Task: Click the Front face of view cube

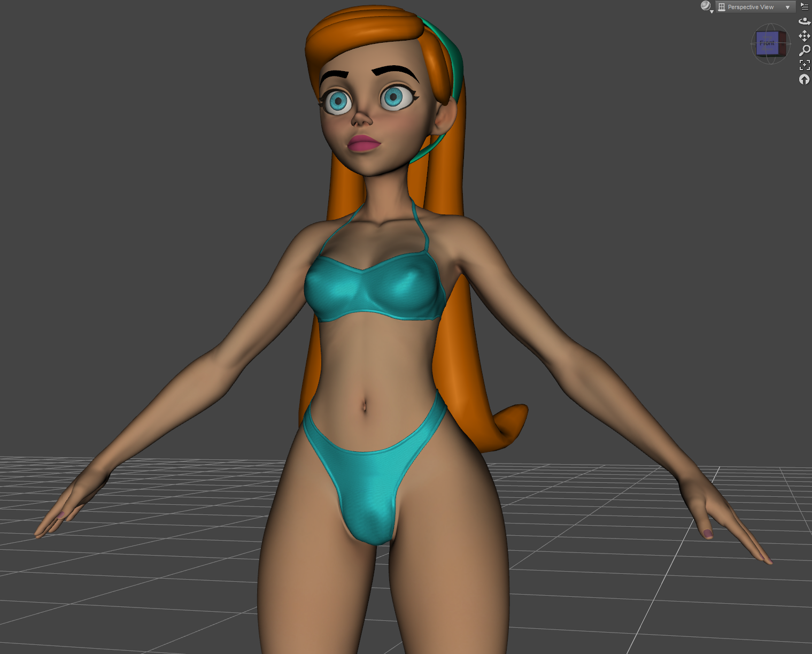Action: click(767, 43)
